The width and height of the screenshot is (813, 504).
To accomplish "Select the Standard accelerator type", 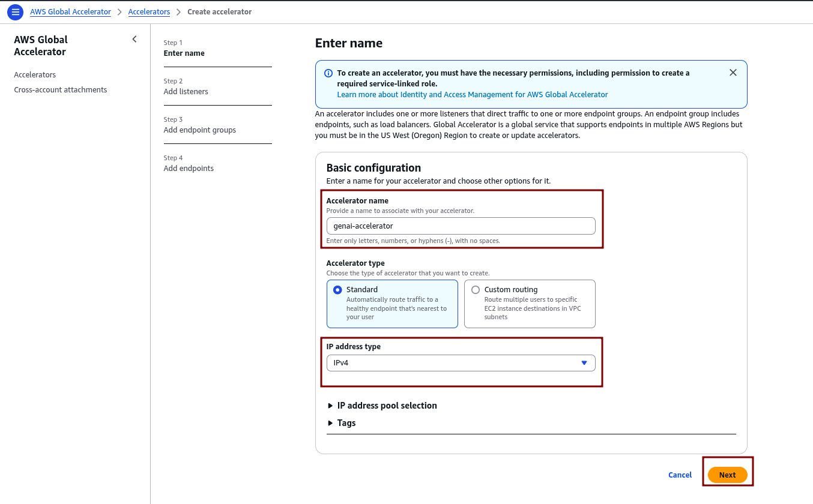I will pyautogui.click(x=338, y=290).
